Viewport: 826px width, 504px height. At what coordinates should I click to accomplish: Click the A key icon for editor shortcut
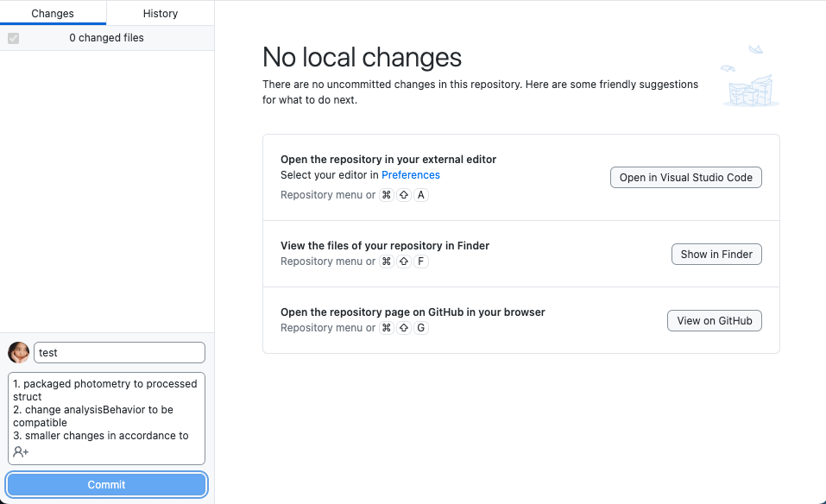tap(420, 194)
